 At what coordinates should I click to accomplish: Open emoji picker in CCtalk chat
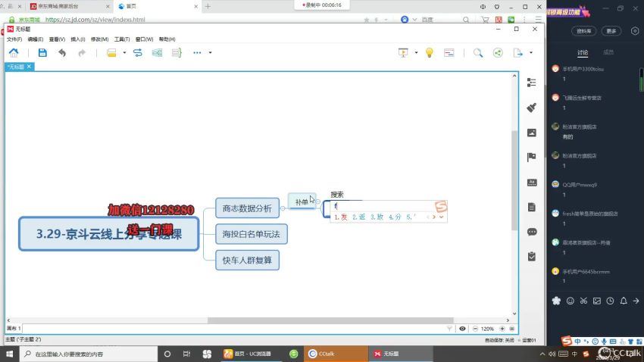click(570, 301)
